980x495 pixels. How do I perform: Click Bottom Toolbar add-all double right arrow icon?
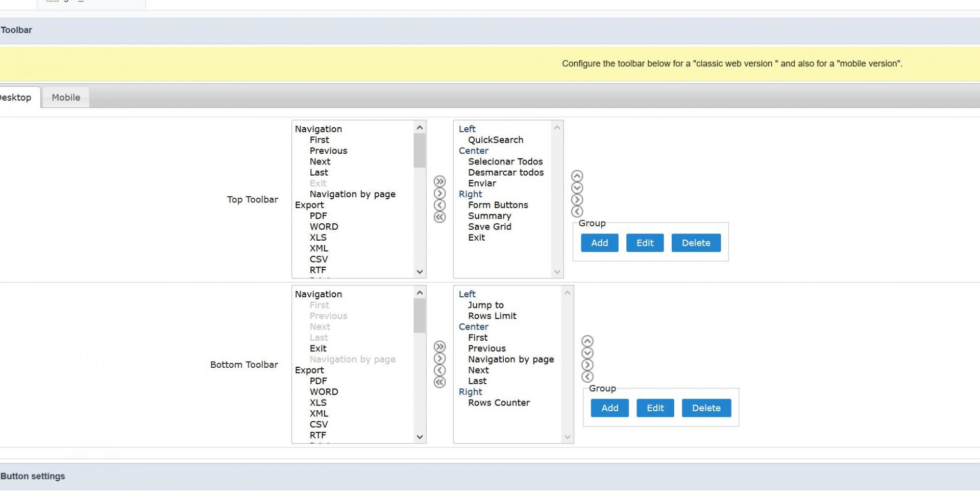point(439,346)
